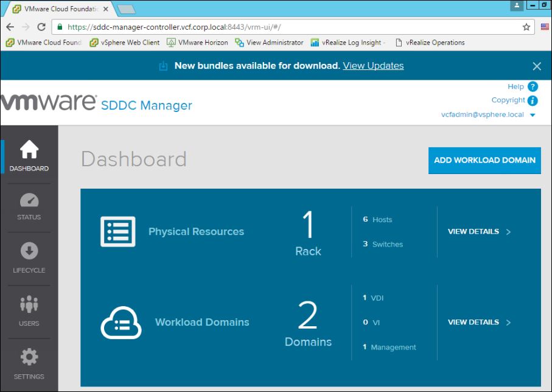Click the Help question mark icon
The image size is (552, 392).
click(533, 86)
